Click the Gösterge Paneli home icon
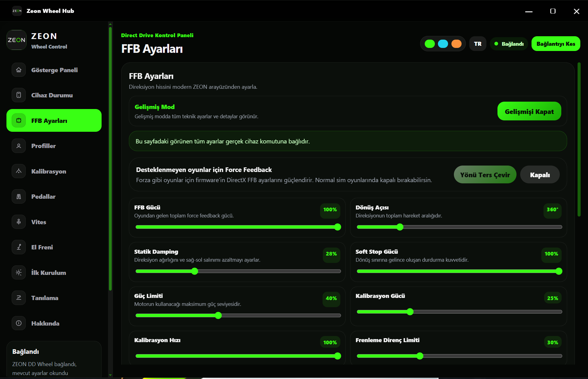588x379 pixels. (19, 70)
